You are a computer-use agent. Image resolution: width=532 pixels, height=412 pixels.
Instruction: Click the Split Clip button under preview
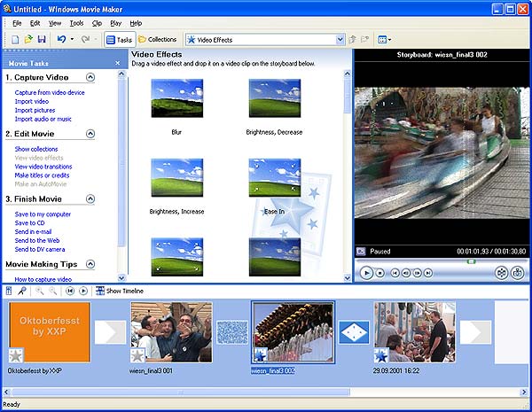tap(501, 273)
